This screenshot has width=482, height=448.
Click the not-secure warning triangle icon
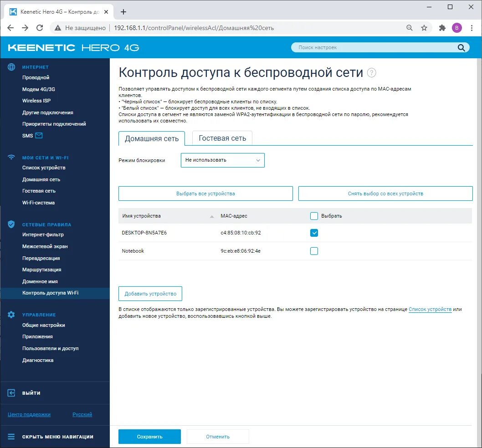tap(57, 28)
